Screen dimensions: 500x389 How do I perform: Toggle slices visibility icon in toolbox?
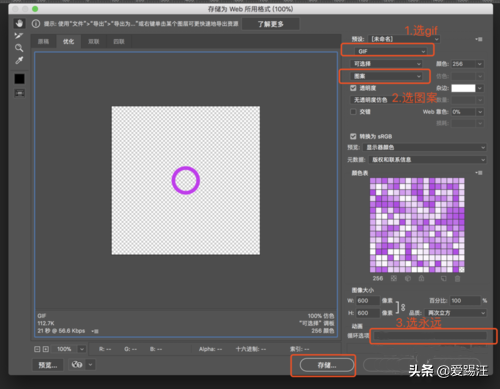pyautogui.click(x=19, y=93)
